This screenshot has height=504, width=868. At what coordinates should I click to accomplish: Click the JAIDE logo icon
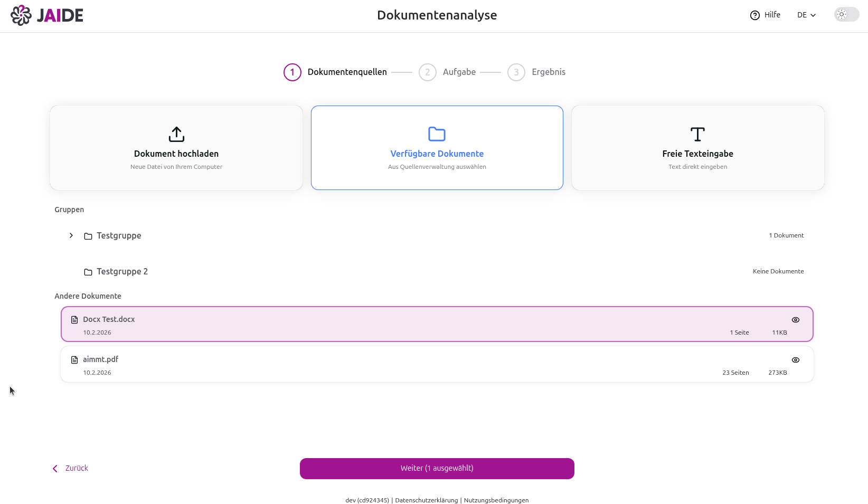[x=21, y=15]
